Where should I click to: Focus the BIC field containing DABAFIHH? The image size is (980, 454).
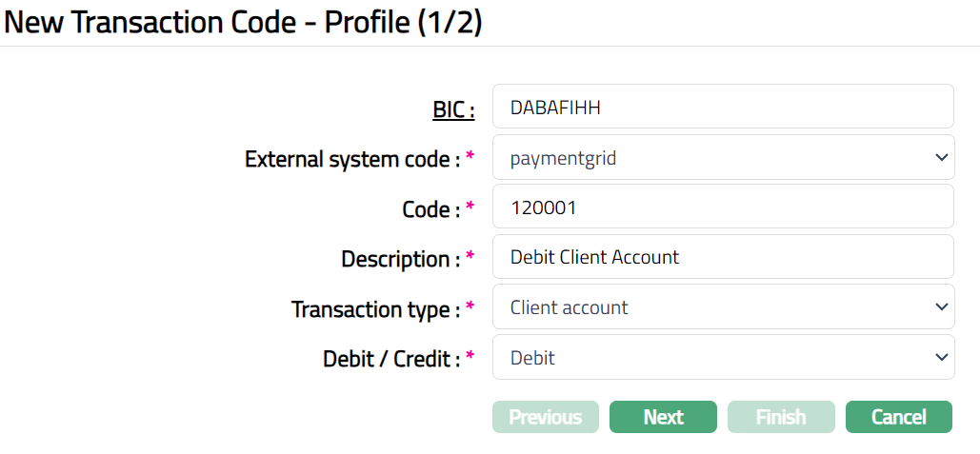pyautogui.click(x=722, y=107)
